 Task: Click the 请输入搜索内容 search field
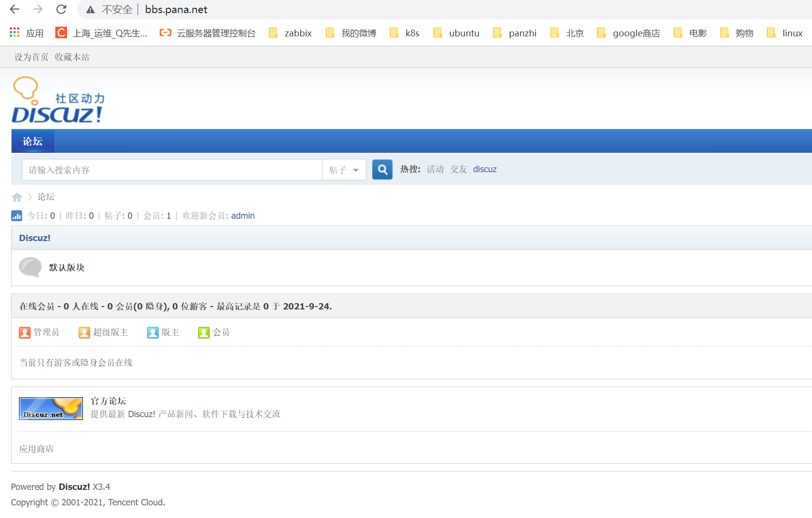click(172, 170)
